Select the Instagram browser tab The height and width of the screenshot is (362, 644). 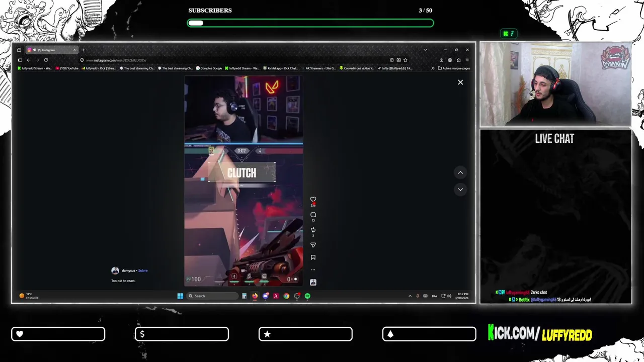click(x=52, y=50)
